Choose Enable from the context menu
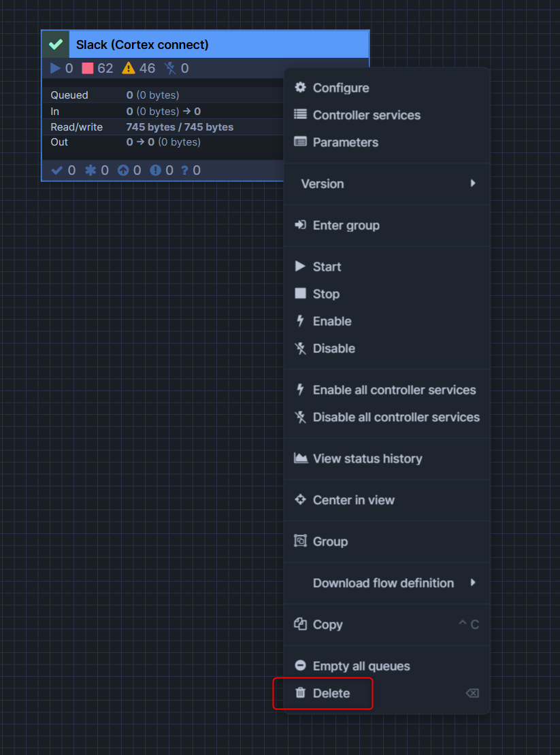Screen dimensions: 560x755 (x=332, y=321)
